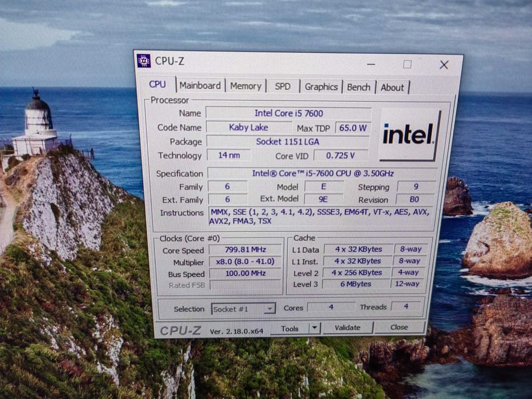Click the Socket 1151 LGA package field

tap(288, 141)
